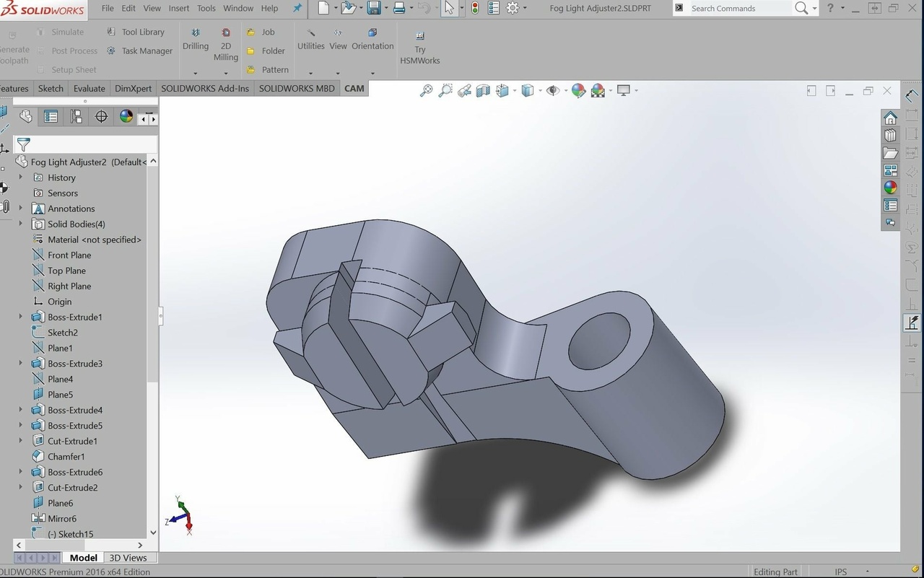Open the Design Library task pane icon
Image resolution: width=924 pixels, height=578 pixels.
click(890, 135)
